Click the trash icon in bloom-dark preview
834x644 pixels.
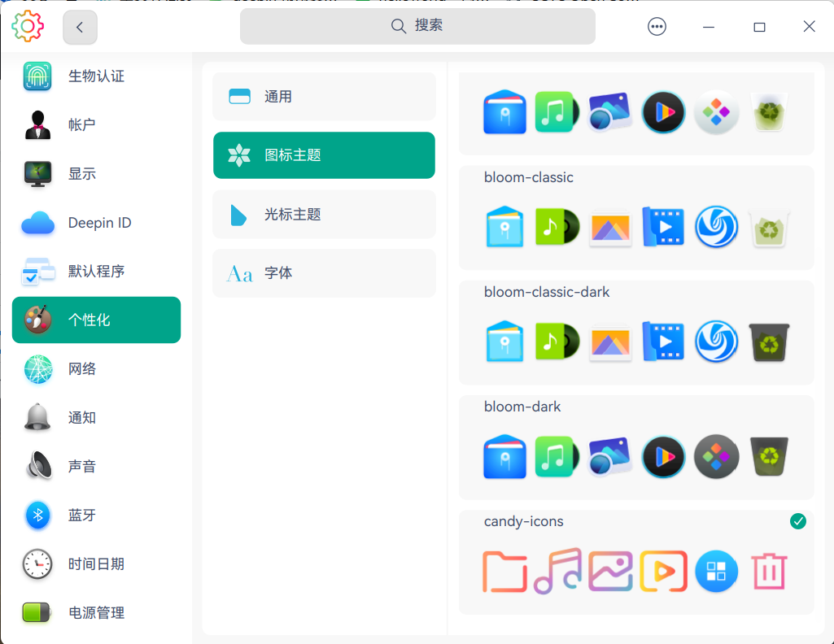pos(769,456)
